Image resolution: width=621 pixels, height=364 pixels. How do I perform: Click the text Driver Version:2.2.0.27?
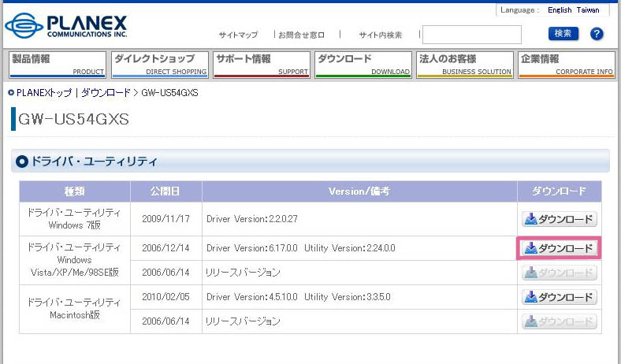(252, 219)
